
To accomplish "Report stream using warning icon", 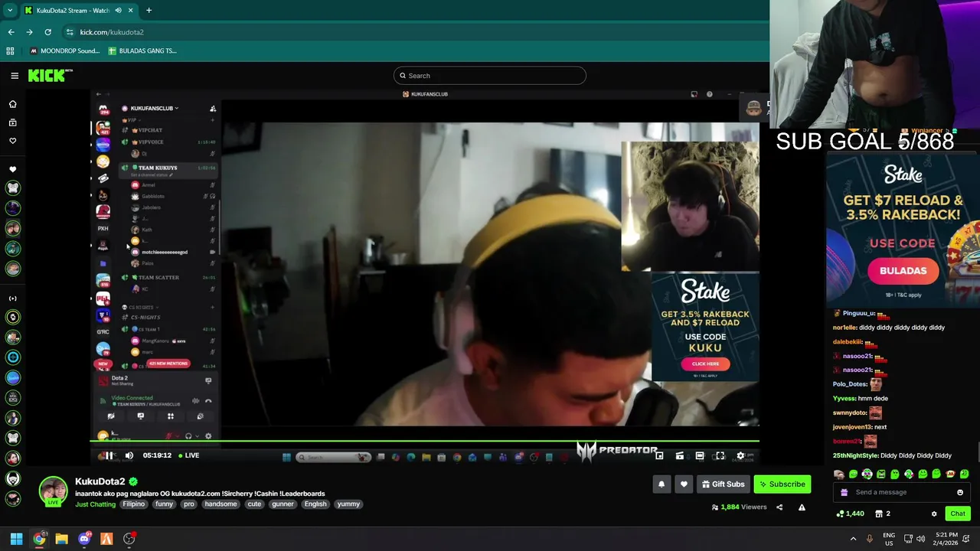I will coord(802,507).
